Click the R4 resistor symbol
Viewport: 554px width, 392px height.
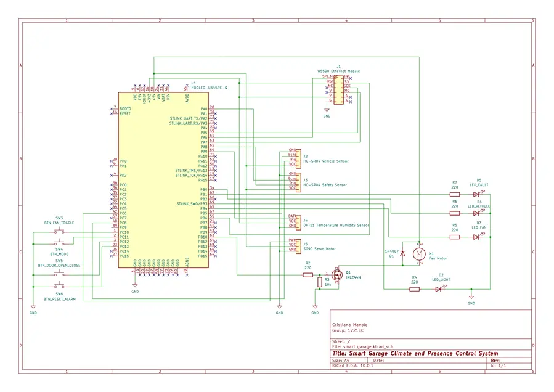[415, 289]
